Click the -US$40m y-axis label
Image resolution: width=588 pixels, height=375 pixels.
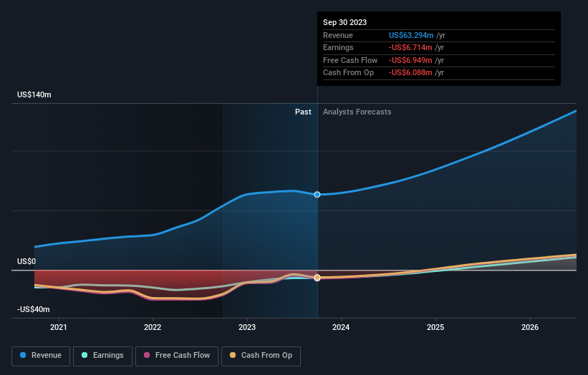[34, 309]
